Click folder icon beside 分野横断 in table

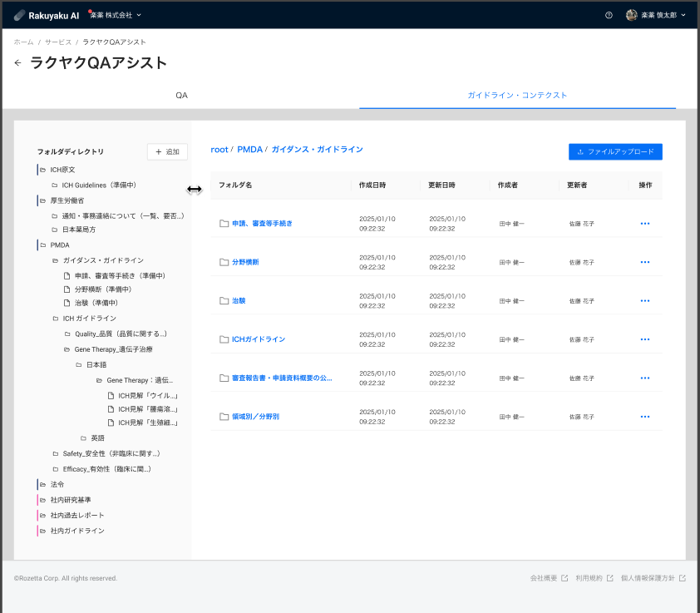tap(224, 262)
